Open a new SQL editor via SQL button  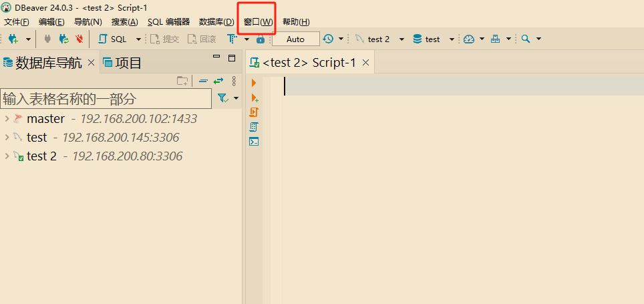click(x=113, y=39)
